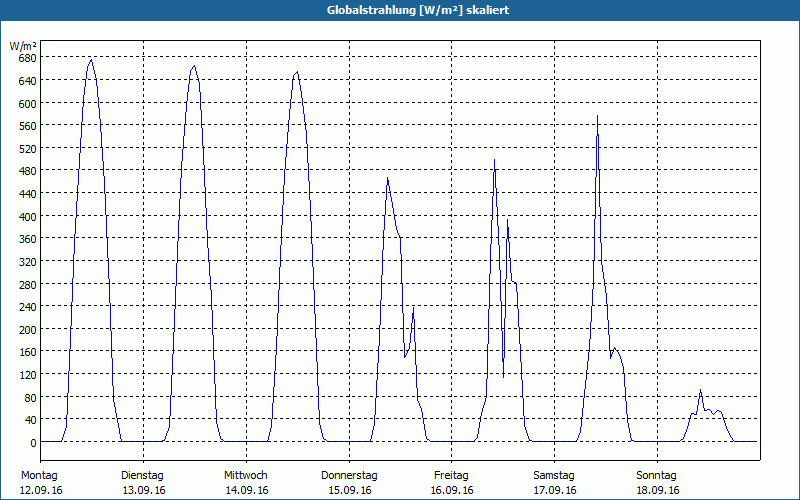Click the chart title 'Globalstrahlung [W/m²] skaliert'
This screenshot has height=500, width=800.
pos(418,10)
